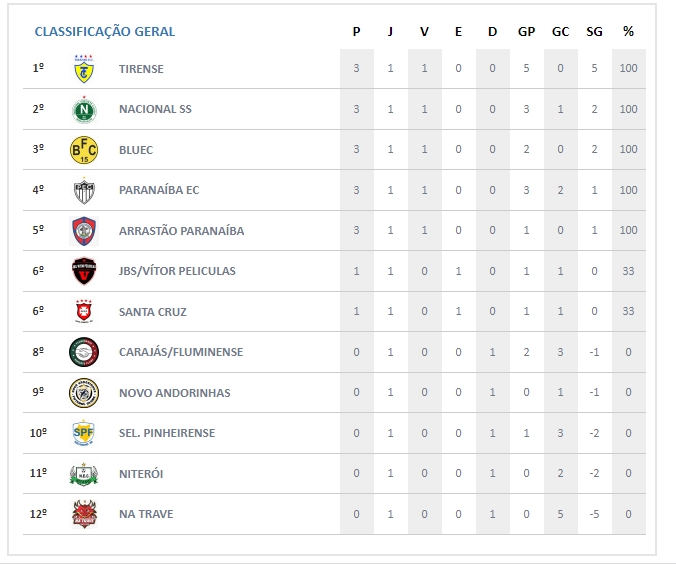Click the Classificação Geral heading
676x564 pixels.
point(105,31)
